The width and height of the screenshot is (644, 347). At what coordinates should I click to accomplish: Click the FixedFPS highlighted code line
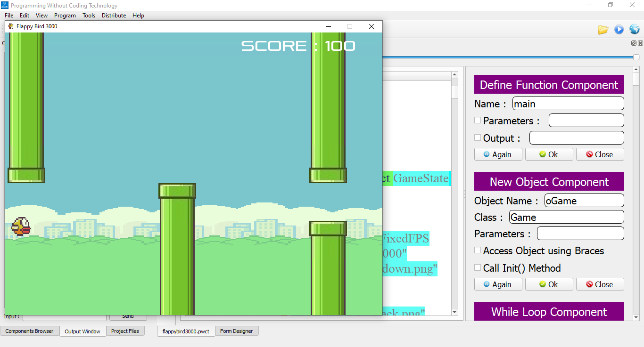pyautogui.click(x=406, y=239)
